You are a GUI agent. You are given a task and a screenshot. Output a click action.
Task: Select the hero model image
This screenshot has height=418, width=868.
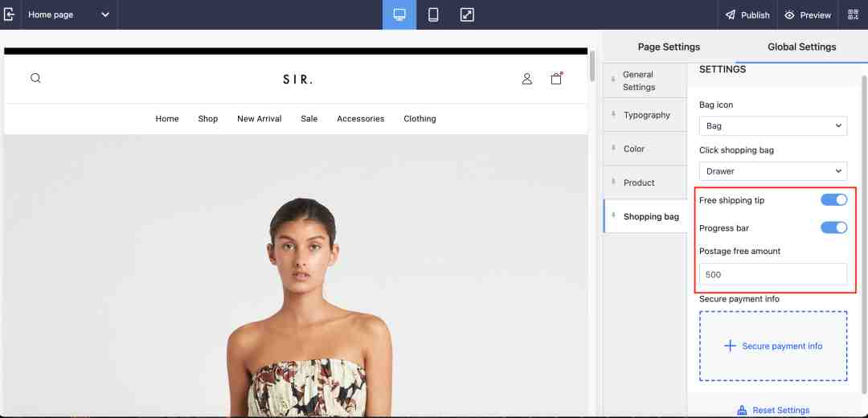tap(296, 276)
